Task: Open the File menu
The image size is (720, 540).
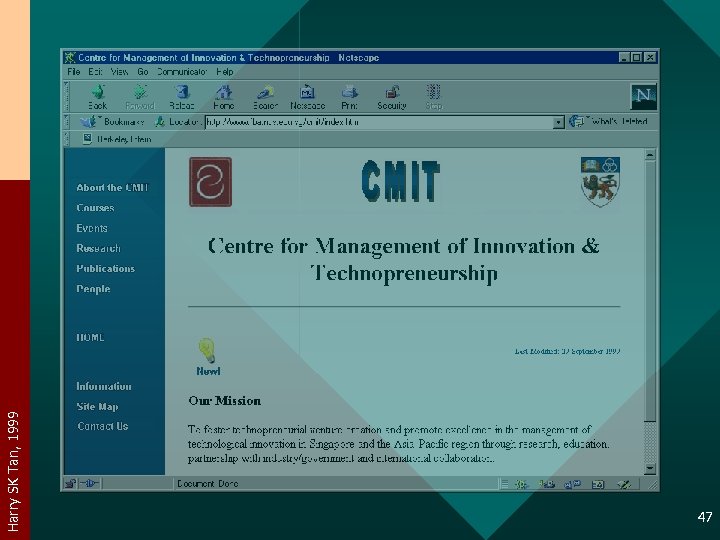Action: (x=73, y=72)
